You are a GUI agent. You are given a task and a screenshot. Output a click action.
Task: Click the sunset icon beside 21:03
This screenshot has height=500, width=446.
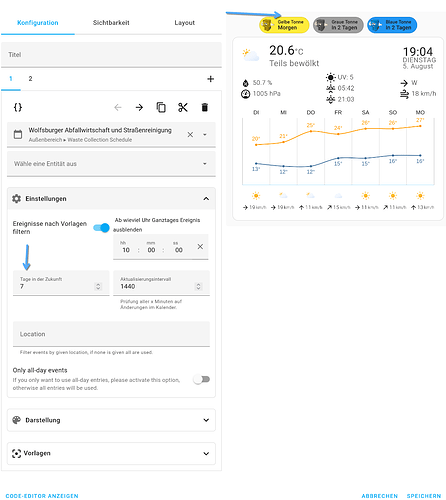(330, 99)
